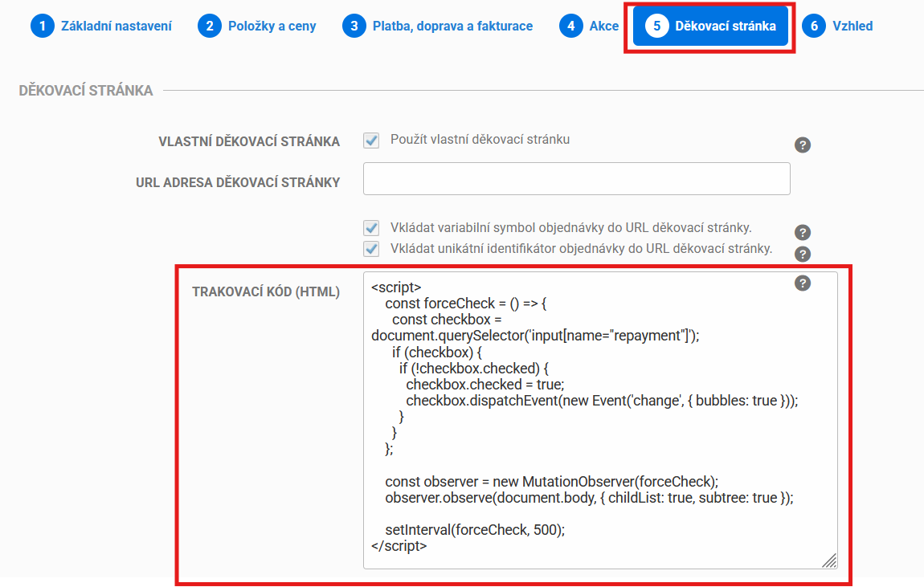
Task: Click inside the Trakovací kód HTML textarea
Action: pyautogui.click(x=600, y=420)
